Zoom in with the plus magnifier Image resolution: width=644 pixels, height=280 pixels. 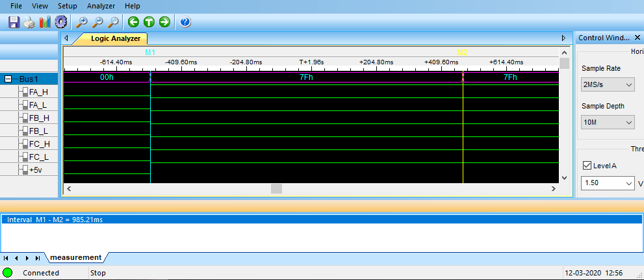pos(82,22)
